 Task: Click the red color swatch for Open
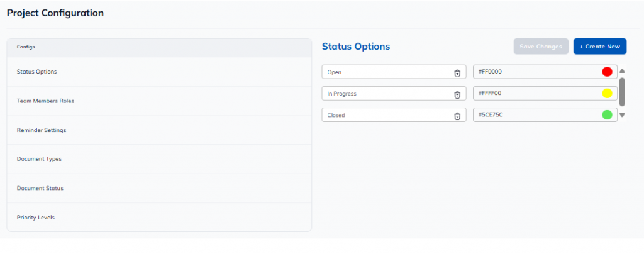(607, 72)
